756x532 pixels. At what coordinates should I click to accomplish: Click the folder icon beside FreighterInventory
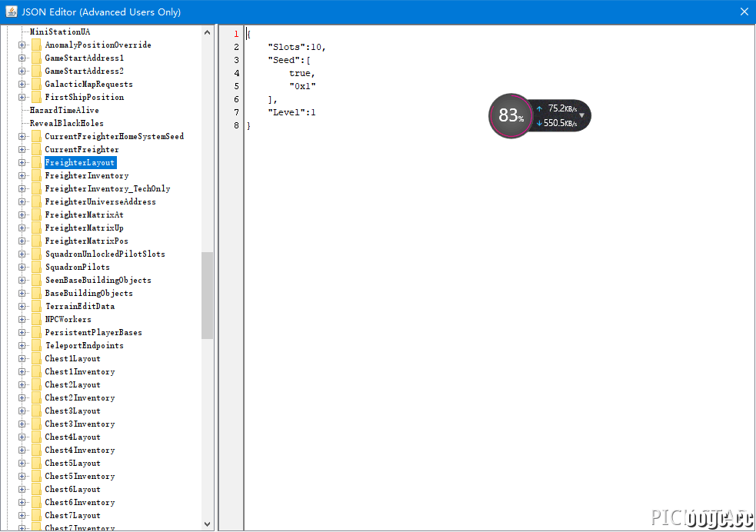37,176
